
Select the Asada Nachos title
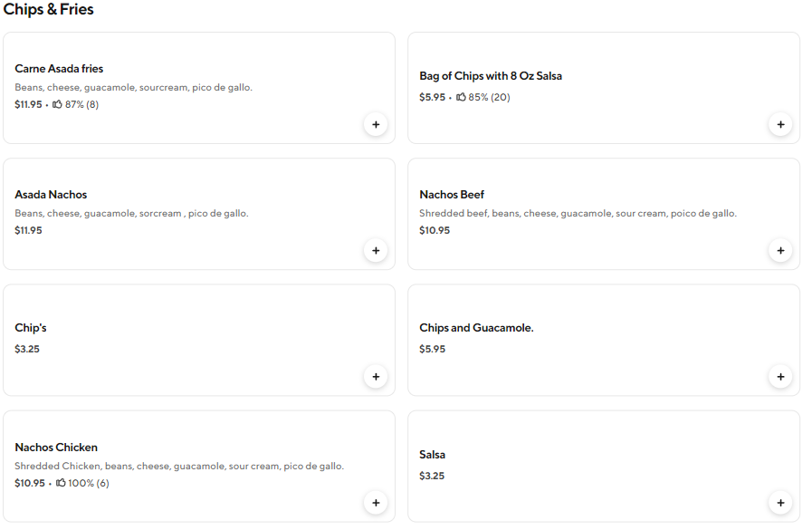(51, 195)
